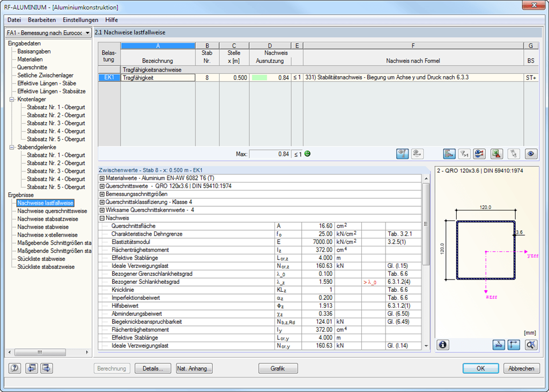Select Stückliste stabsatzweise in the tree
549x392 pixels.
(46, 267)
